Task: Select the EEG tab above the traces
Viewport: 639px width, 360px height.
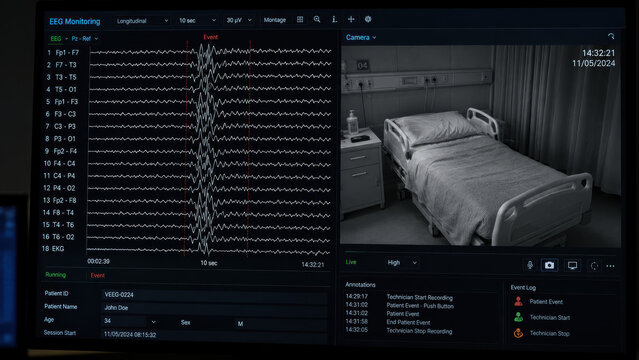Action: coord(56,39)
